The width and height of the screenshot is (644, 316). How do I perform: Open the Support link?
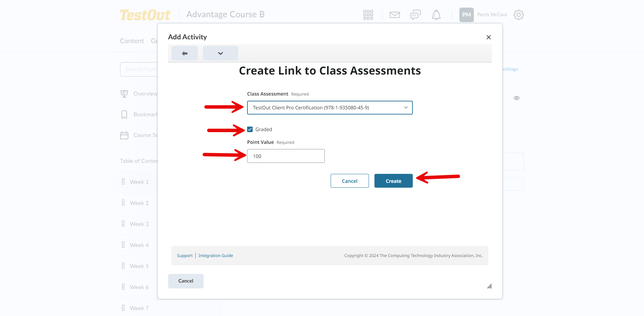(185, 255)
